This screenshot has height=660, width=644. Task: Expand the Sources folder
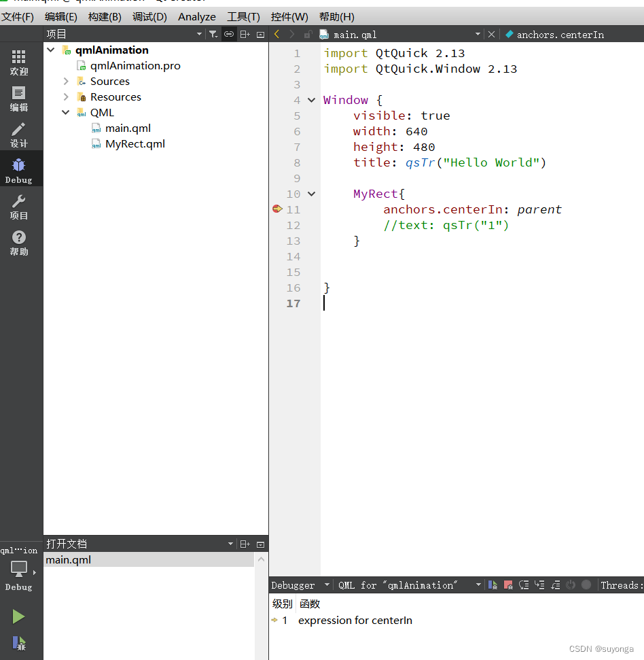click(x=66, y=81)
